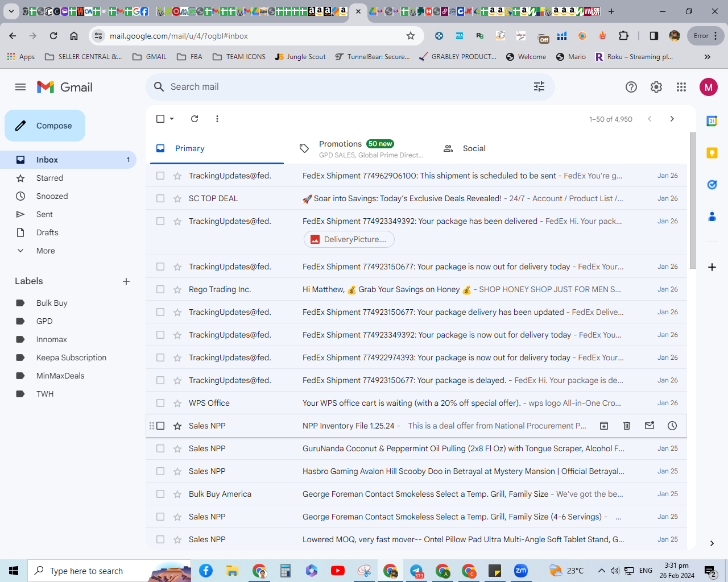Open GMAIL bookmark folder
728x582 pixels.
tap(150, 57)
